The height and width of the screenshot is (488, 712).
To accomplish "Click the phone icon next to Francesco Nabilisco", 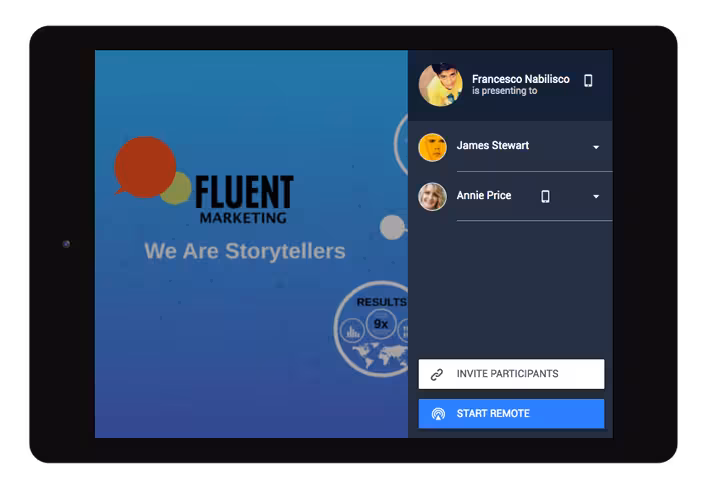I will pyautogui.click(x=588, y=81).
